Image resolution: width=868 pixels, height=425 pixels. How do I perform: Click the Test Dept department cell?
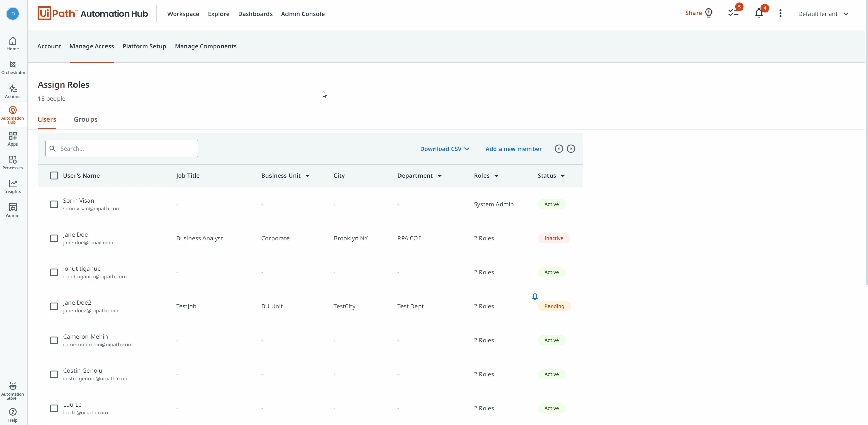click(410, 306)
